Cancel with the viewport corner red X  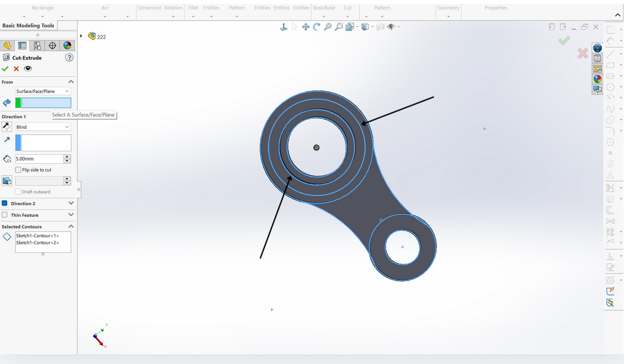pyautogui.click(x=583, y=54)
